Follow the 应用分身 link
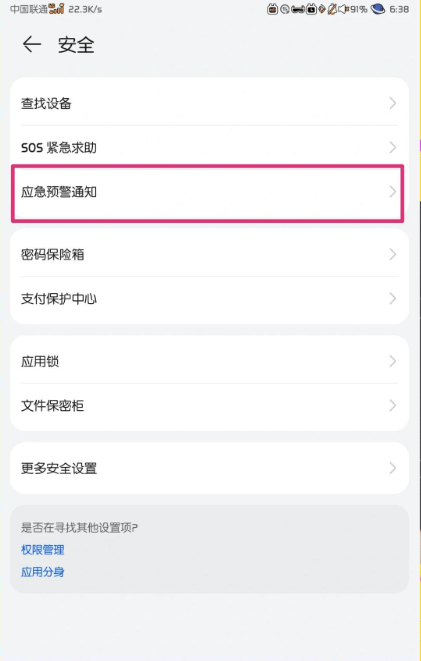 [x=43, y=572]
